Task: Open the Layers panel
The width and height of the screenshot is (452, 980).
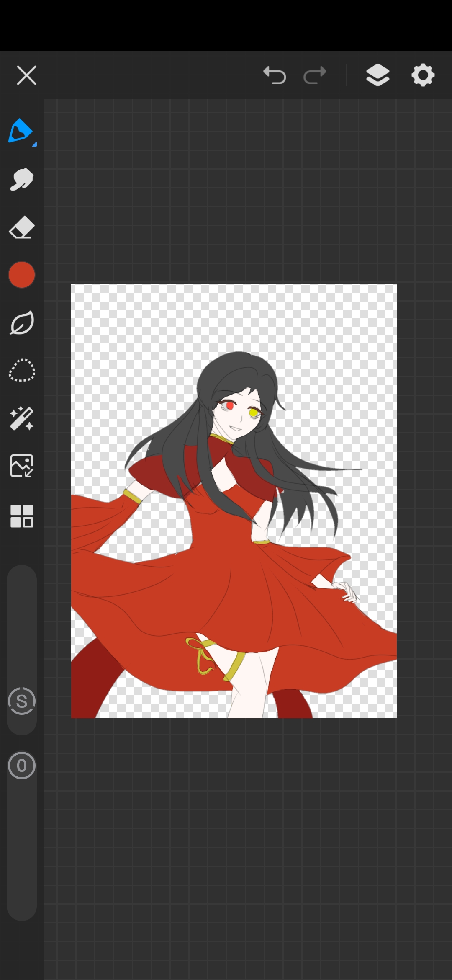Action: pyautogui.click(x=378, y=76)
